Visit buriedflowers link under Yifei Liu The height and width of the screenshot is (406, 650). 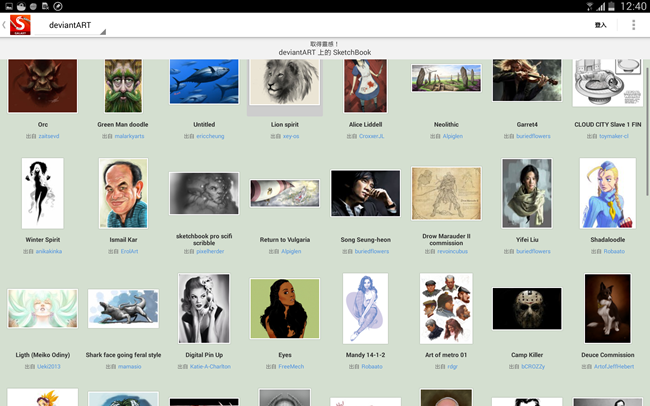tap(533, 251)
